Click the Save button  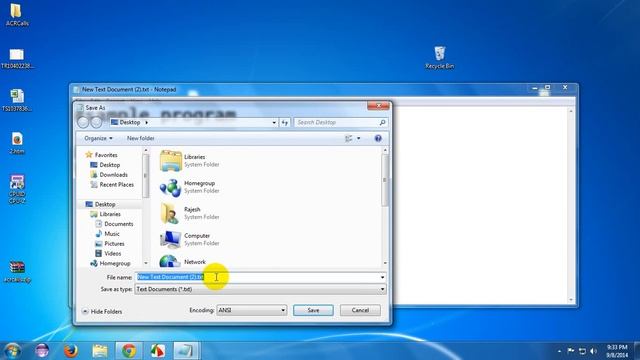313,310
